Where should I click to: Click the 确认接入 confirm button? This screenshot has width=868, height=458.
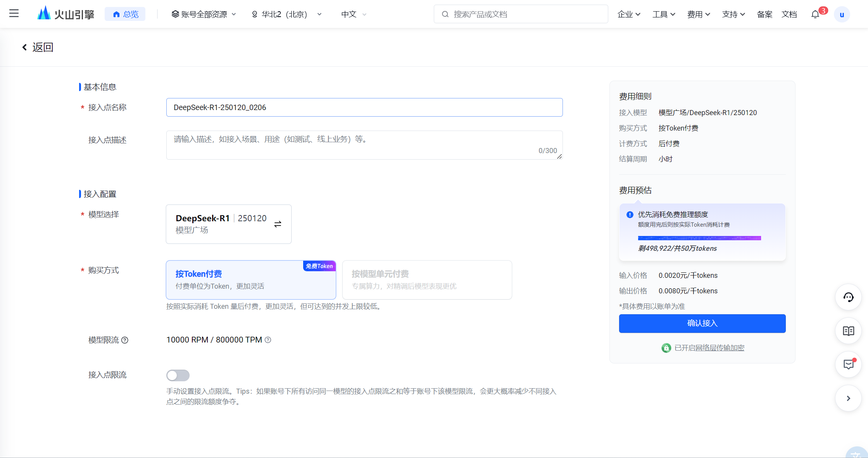click(702, 324)
